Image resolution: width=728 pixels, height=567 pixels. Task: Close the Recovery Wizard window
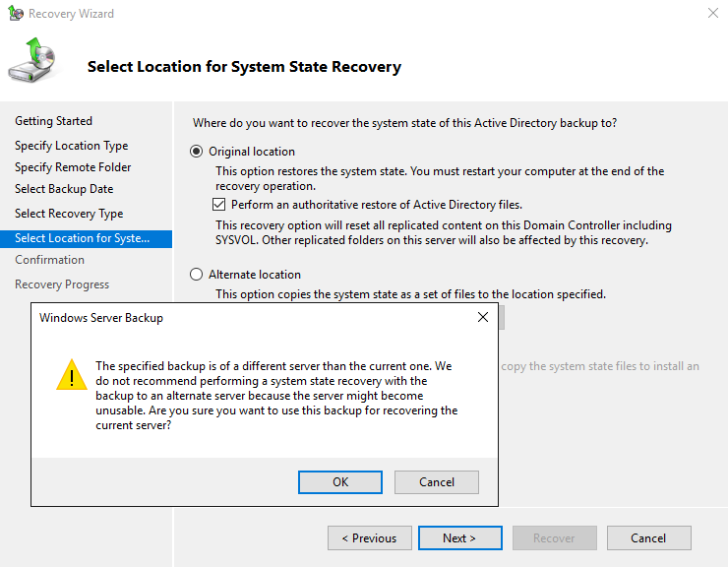tap(712, 14)
